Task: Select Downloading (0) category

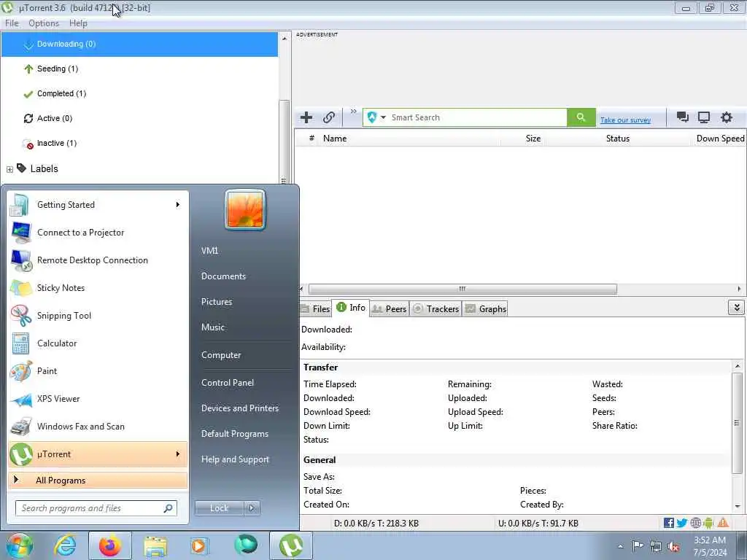Action: pos(139,44)
